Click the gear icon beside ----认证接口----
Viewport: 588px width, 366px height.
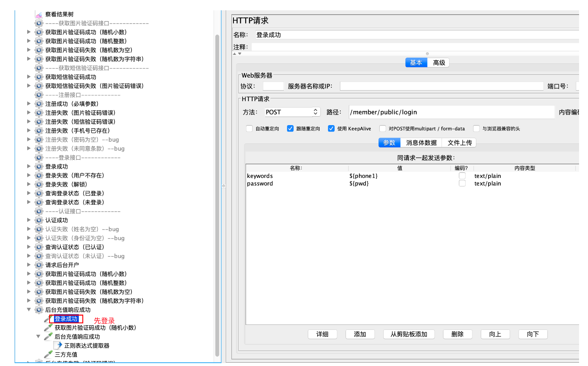coord(39,211)
